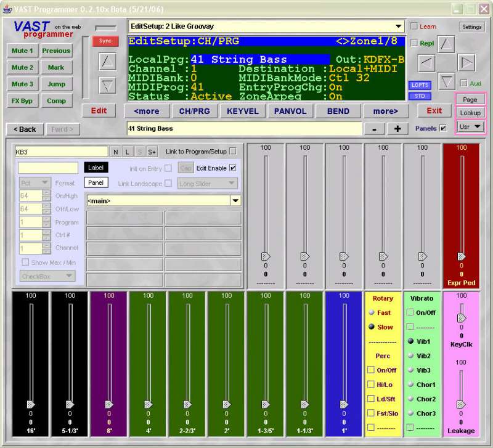Select the Rotary Fast radio button
Viewport: 493px width, 448px height.
372,312
